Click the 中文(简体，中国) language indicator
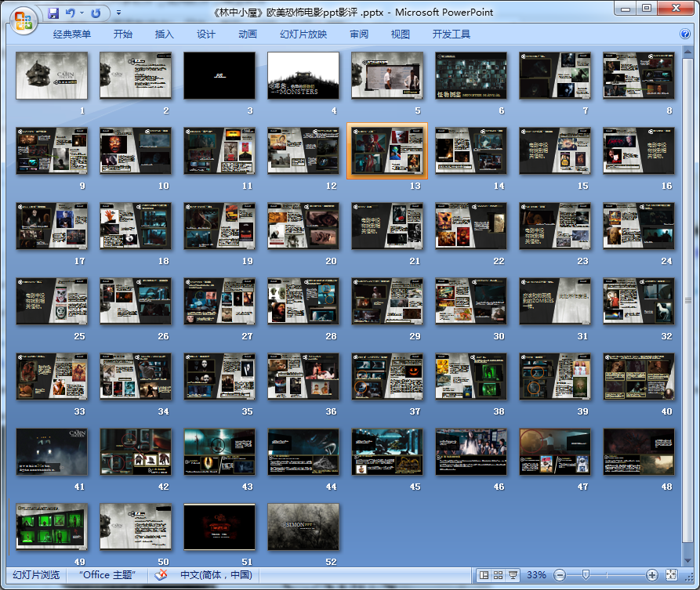This screenshot has height=590, width=700. point(216,575)
